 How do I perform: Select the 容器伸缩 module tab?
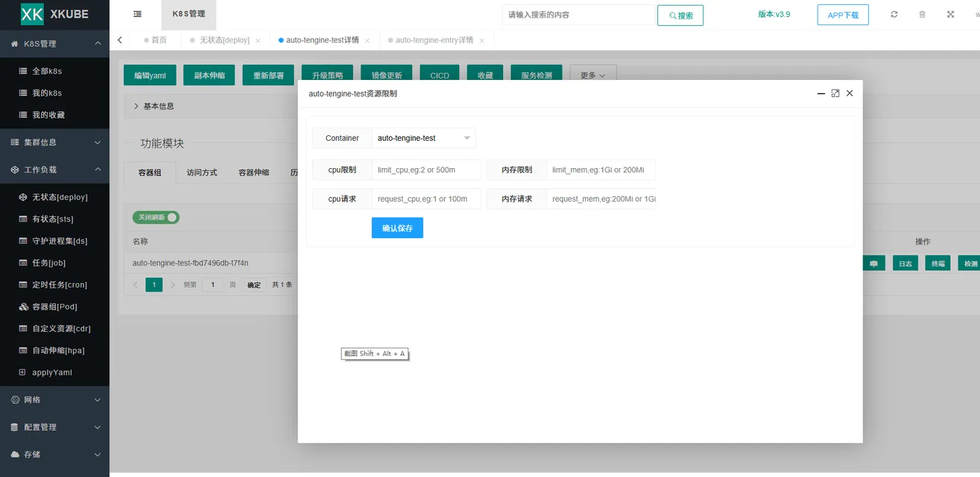253,172
